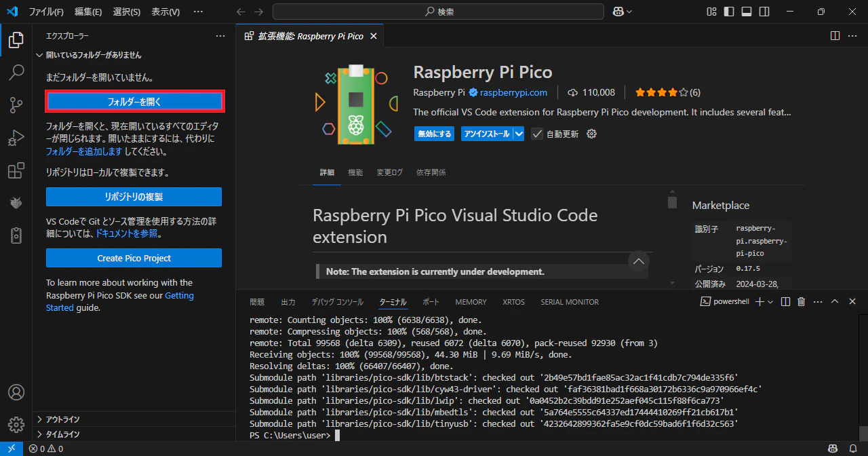This screenshot has width=868, height=456.
Task: Click the Open Folder button
Action: pos(134,102)
